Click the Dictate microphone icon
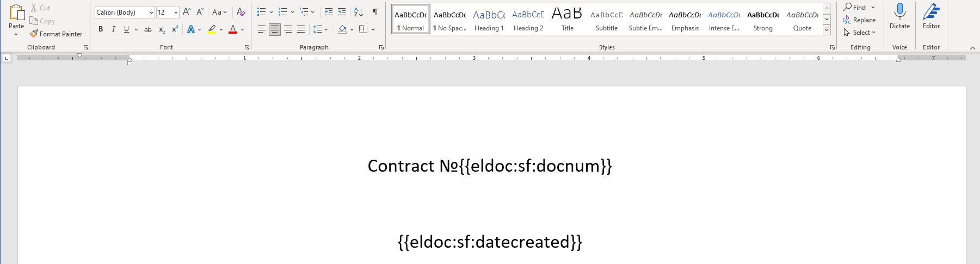The image size is (980, 264). coord(899,11)
